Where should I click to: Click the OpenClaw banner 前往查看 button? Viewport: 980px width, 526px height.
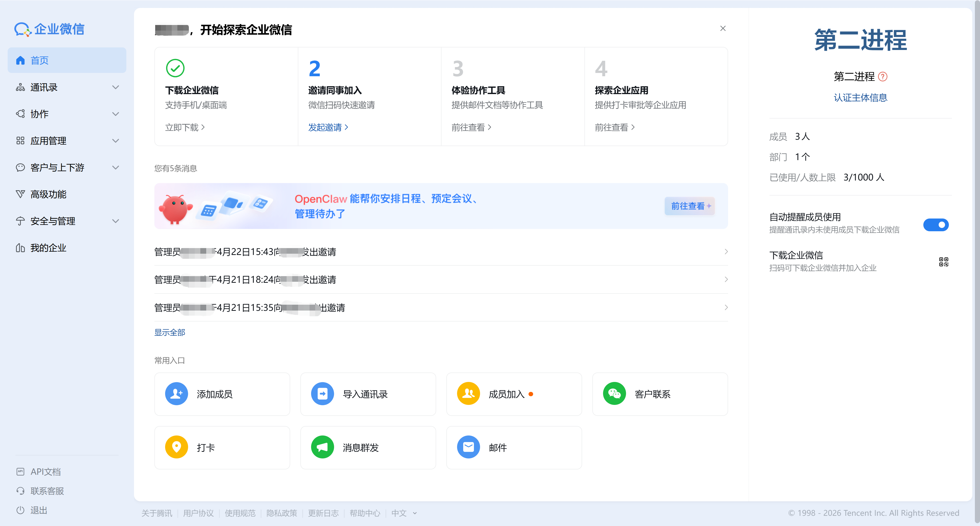coord(689,206)
